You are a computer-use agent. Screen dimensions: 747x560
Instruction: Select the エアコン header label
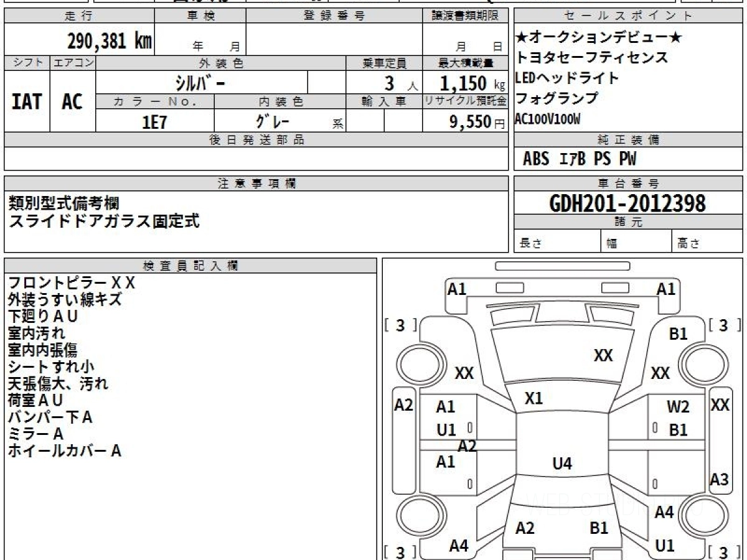pos(73,63)
